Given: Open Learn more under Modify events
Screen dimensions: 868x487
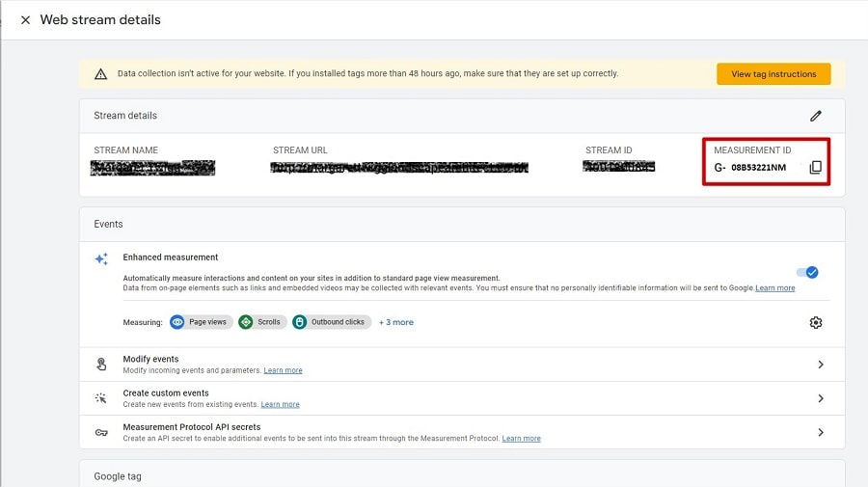Looking at the screenshot, I should coord(283,370).
